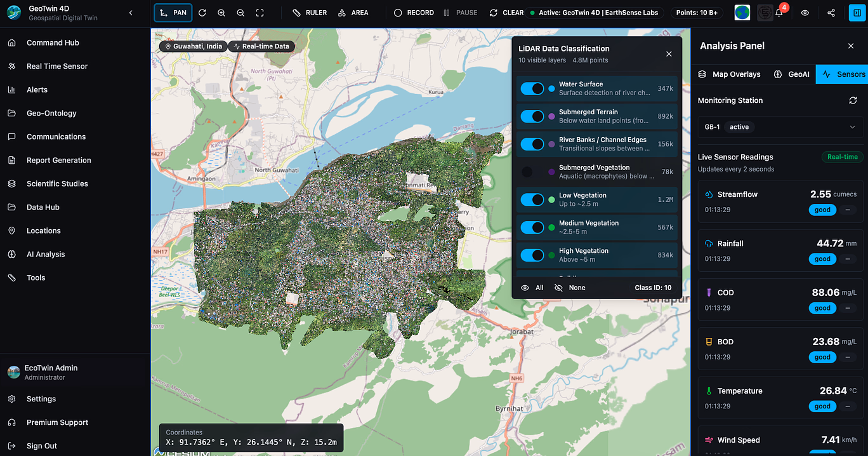Toggle the side panel layout icon

click(x=857, y=13)
